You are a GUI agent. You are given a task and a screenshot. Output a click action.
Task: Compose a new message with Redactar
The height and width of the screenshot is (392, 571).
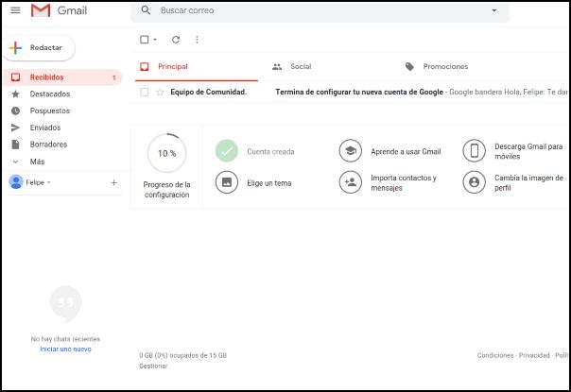[x=39, y=47]
